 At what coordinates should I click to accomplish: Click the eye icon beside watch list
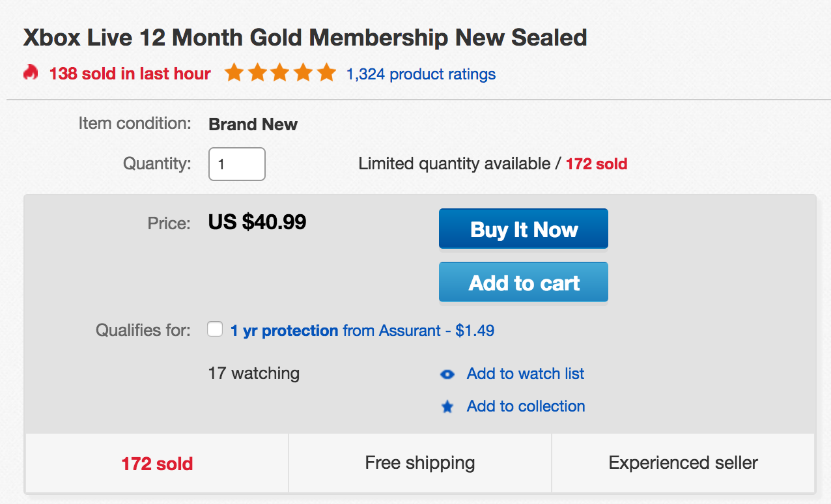pos(447,374)
